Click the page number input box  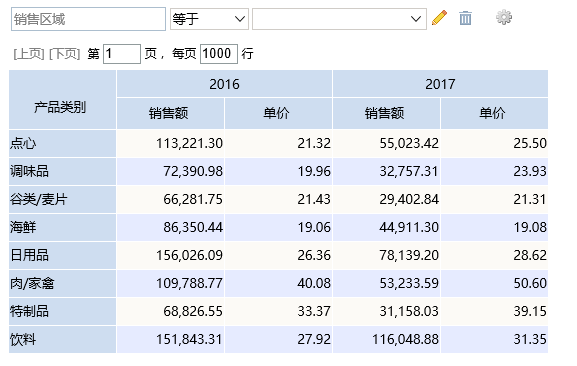(x=122, y=54)
